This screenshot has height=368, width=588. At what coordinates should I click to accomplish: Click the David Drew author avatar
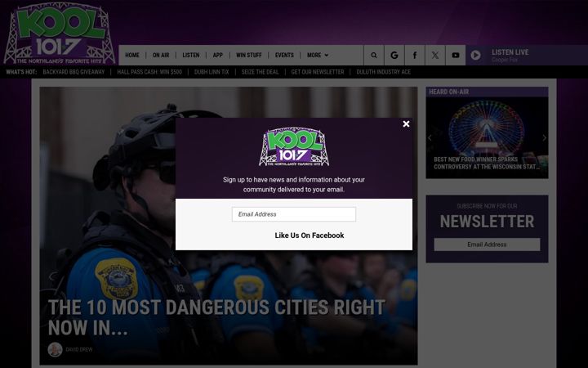[x=56, y=350]
